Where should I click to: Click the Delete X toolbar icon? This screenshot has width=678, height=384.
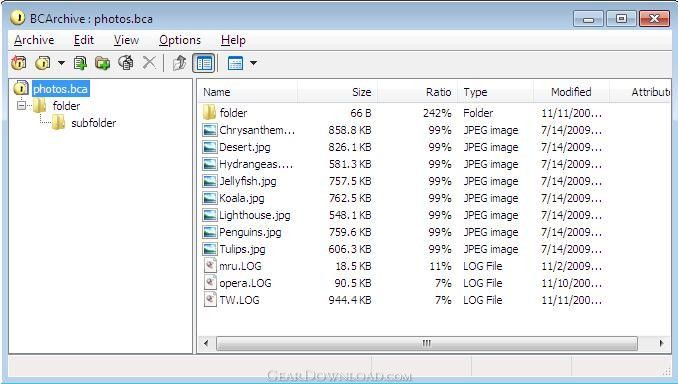coord(149,63)
